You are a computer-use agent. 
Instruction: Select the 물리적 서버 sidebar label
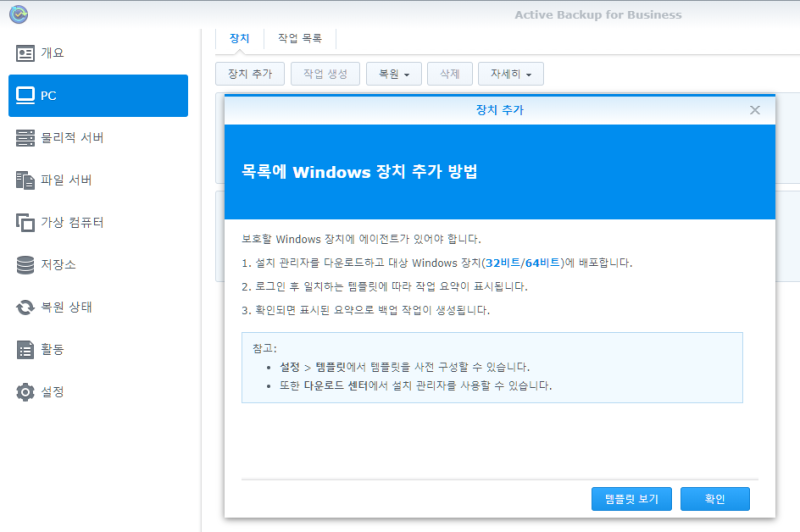pyautogui.click(x=72, y=138)
